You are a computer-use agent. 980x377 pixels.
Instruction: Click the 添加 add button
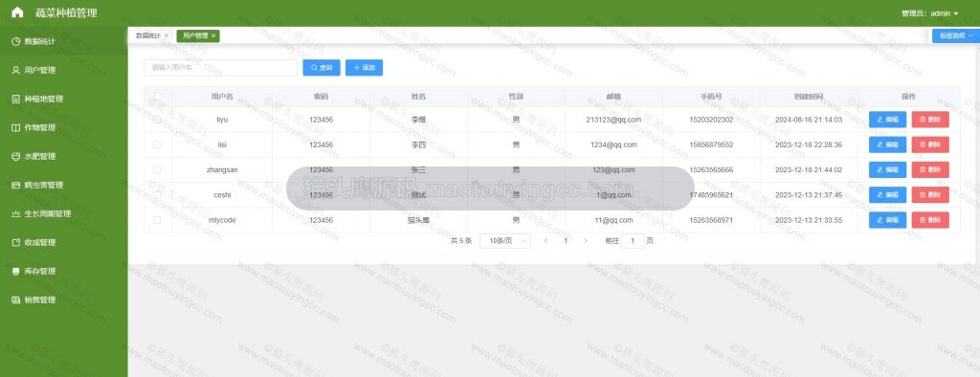coord(364,68)
